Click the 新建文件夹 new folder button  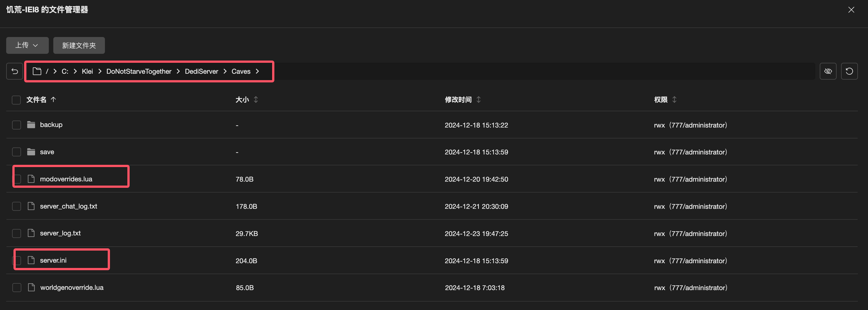(x=79, y=45)
